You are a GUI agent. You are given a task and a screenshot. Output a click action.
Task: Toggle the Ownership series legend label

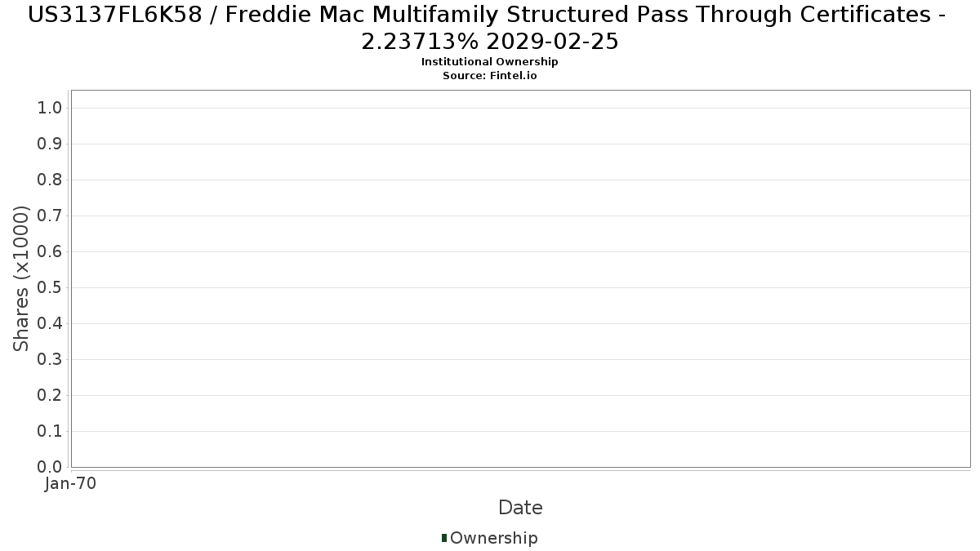pyautogui.click(x=493, y=538)
